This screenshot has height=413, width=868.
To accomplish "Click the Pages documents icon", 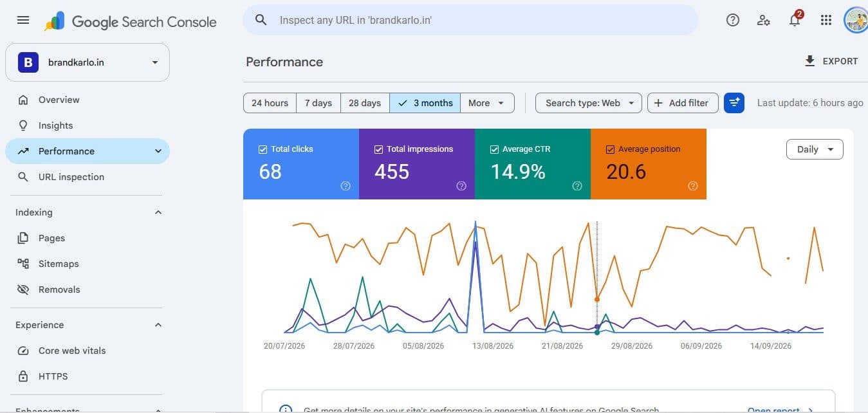I will click(x=23, y=238).
